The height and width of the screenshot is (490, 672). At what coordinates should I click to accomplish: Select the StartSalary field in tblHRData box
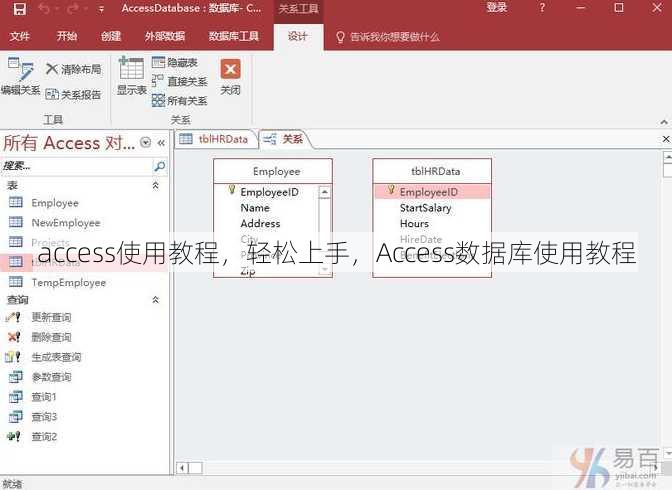click(x=425, y=208)
